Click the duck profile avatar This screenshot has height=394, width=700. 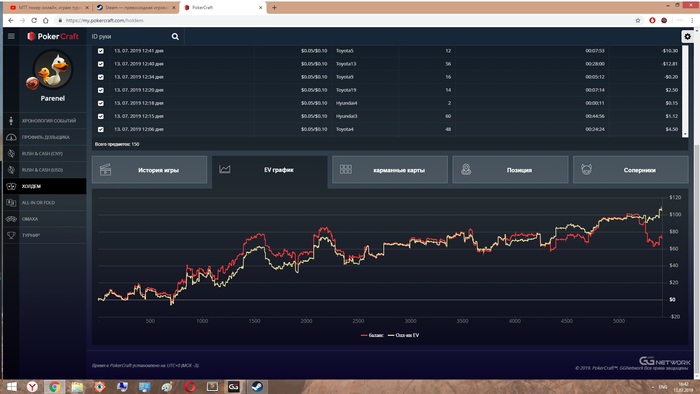(x=54, y=69)
